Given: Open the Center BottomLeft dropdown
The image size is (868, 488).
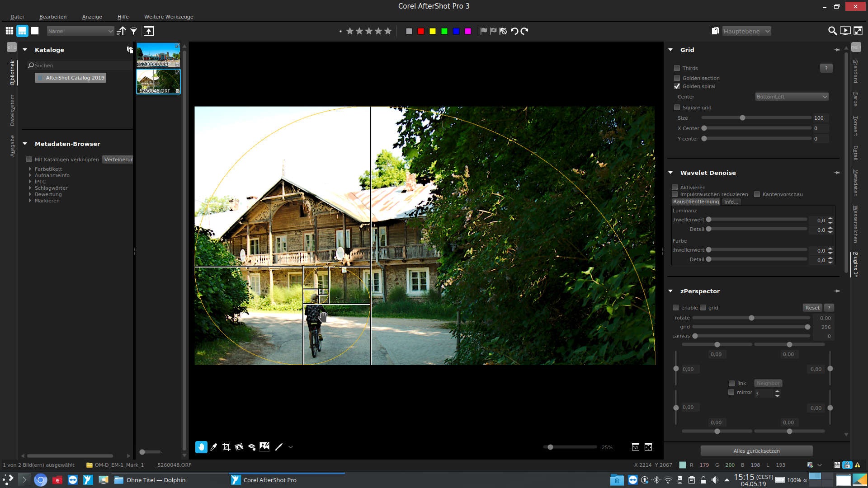Looking at the screenshot, I should (x=792, y=97).
